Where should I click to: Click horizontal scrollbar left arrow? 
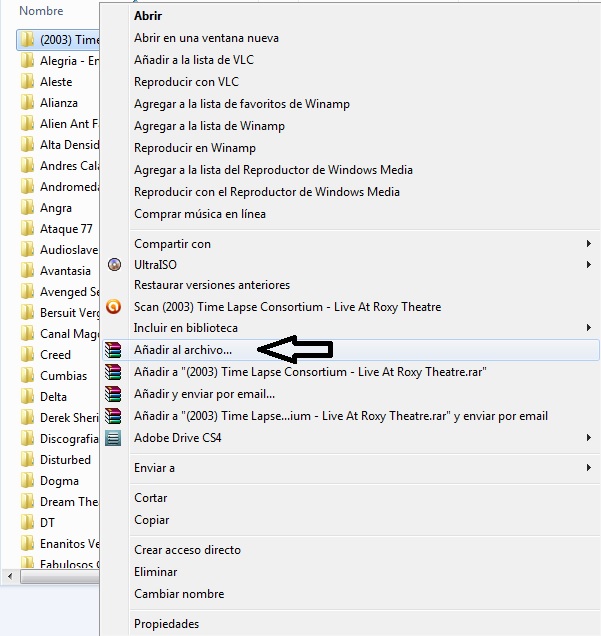pos(10,576)
